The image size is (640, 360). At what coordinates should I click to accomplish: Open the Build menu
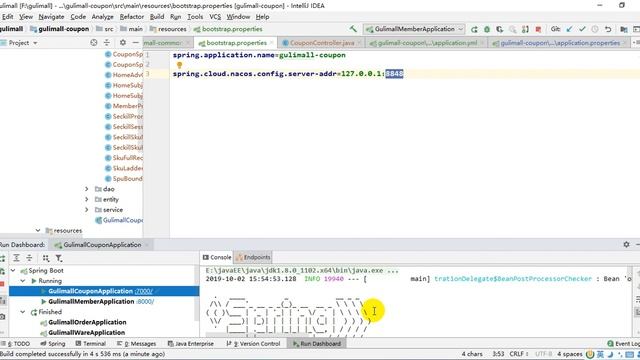(x=157, y=17)
